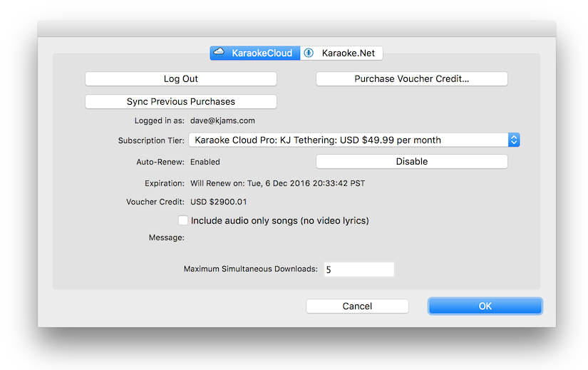Enable Include audio only songs checkbox

183,220
